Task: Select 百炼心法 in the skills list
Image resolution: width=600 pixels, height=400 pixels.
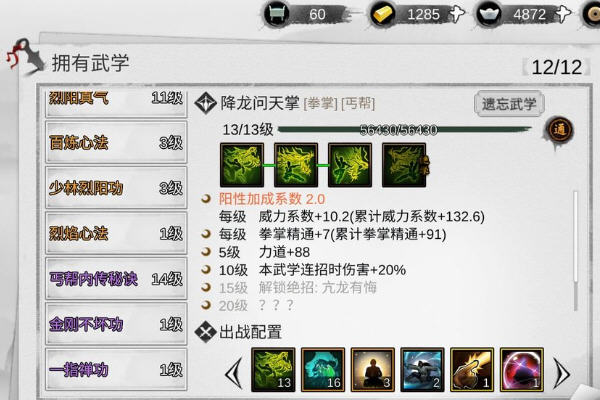Action: [116, 143]
